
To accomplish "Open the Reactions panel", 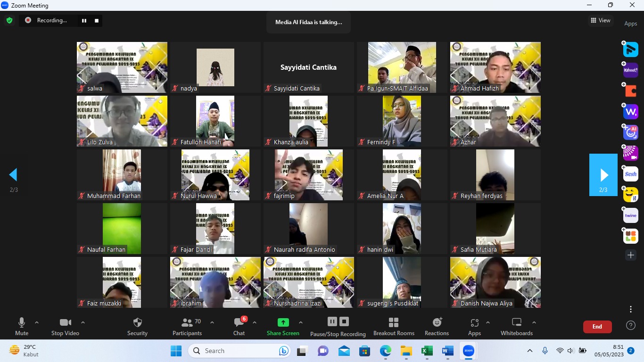I will pos(437,326).
